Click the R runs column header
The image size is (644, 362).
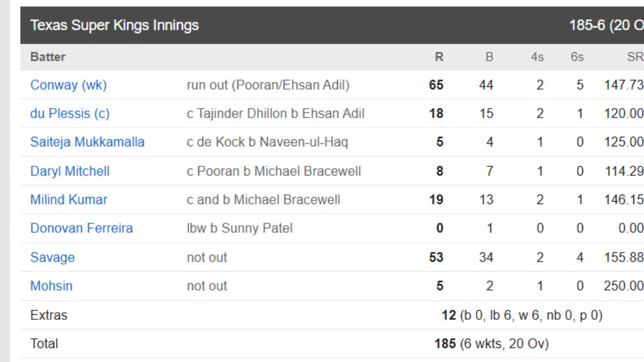click(439, 57)
